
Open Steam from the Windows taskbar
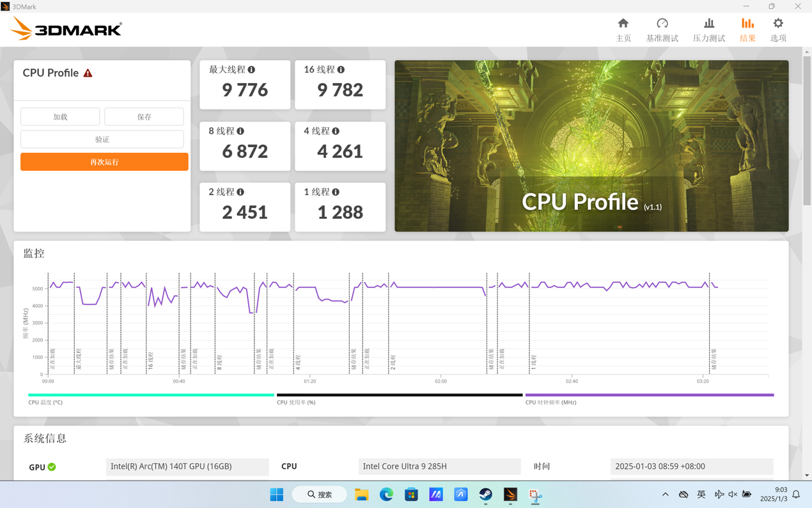tap(485, 495)
